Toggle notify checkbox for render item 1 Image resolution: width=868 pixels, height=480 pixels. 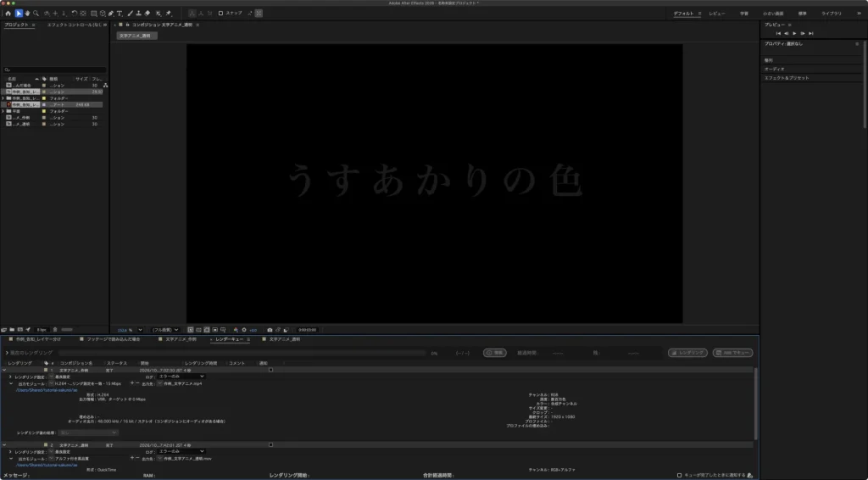pos(270,370)
